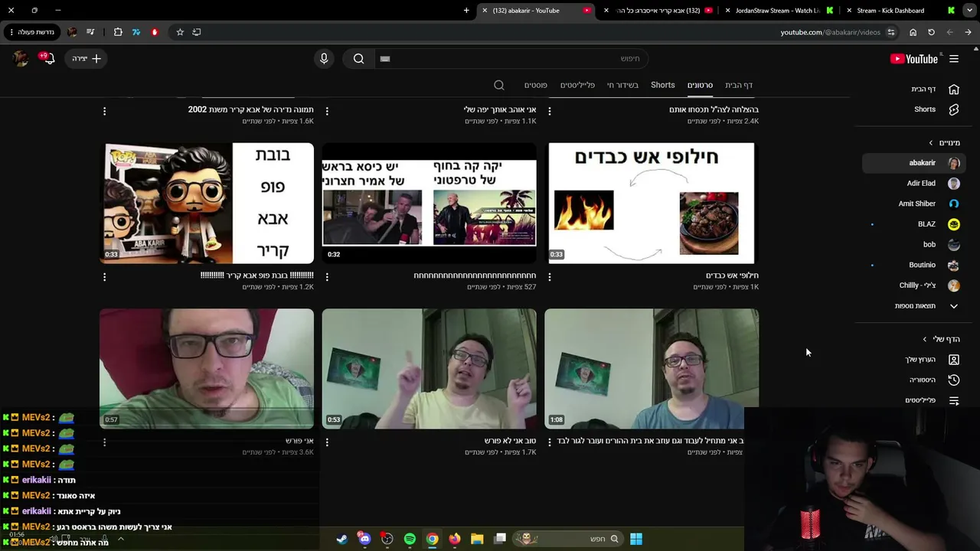This screenshot has height=551, width=980.
Task: Click the browser home button
Action: pyautogui.click(x=913, y=32)
